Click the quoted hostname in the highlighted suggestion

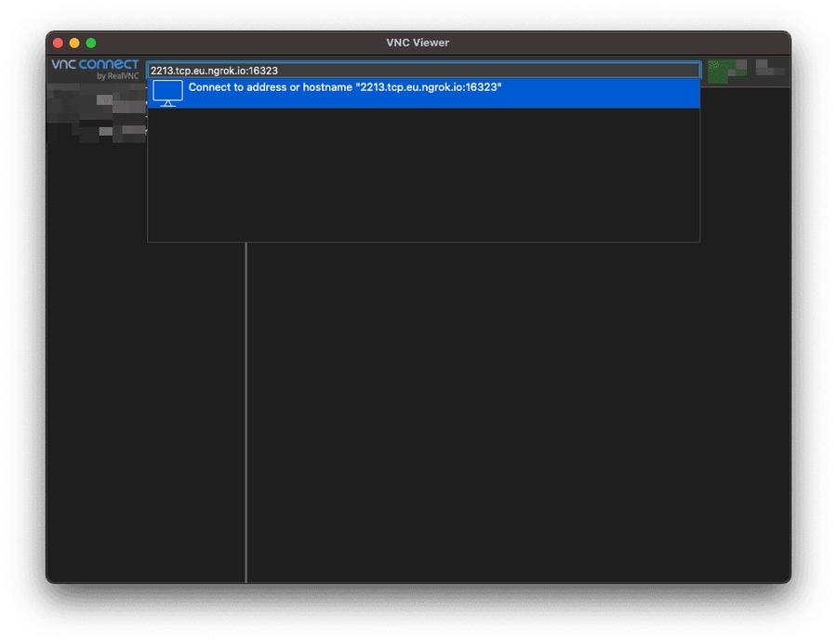tap(429, 87)
